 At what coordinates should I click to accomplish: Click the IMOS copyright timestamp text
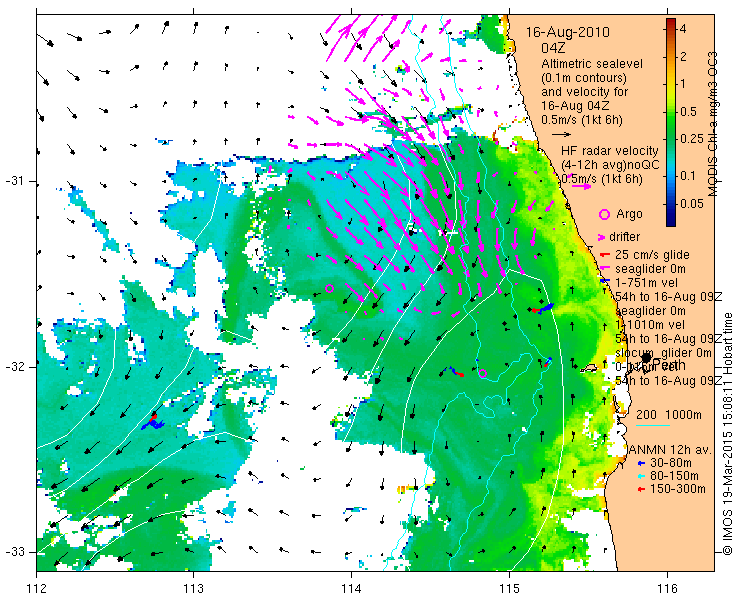(727, 433)
